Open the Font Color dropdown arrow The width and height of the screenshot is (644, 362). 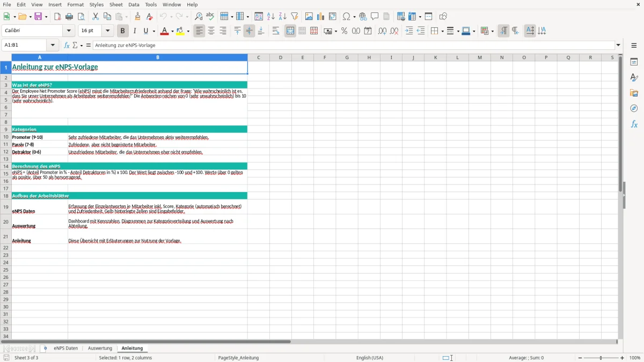[x=172, y=31]
